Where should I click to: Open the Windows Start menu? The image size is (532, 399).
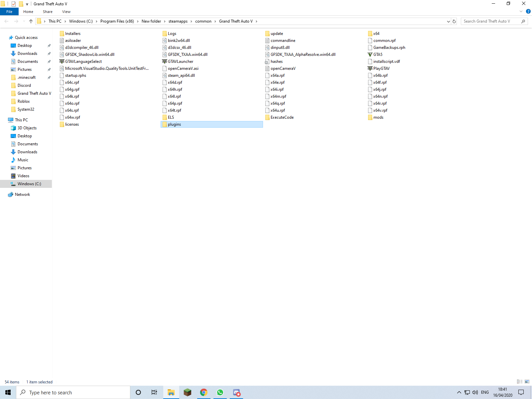click(8, 392)
